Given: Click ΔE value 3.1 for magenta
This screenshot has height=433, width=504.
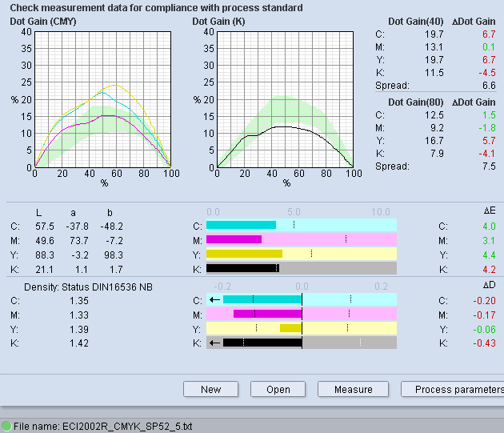Looking at the screenshot, I should 489,241.
